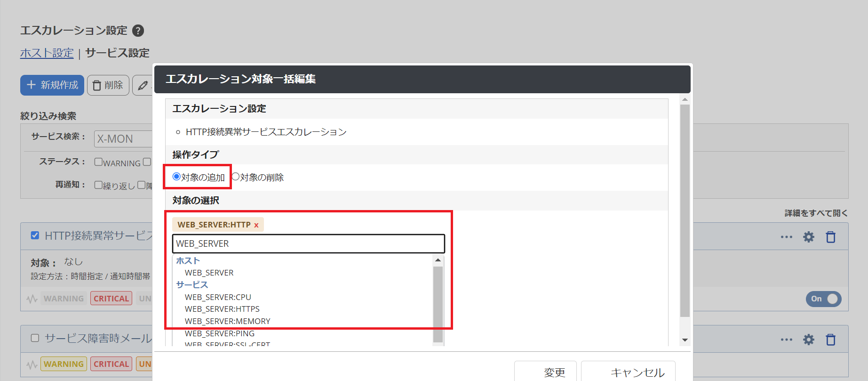Open settings gear for HTTP接続異常 escalation

click(x=808, y=237)
